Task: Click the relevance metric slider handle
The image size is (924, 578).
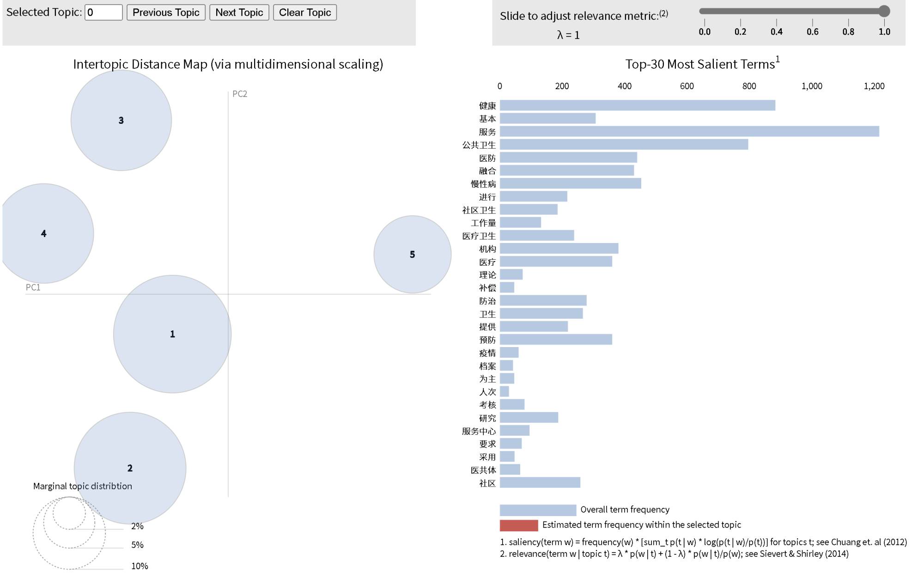Action: tap(884, 11)
